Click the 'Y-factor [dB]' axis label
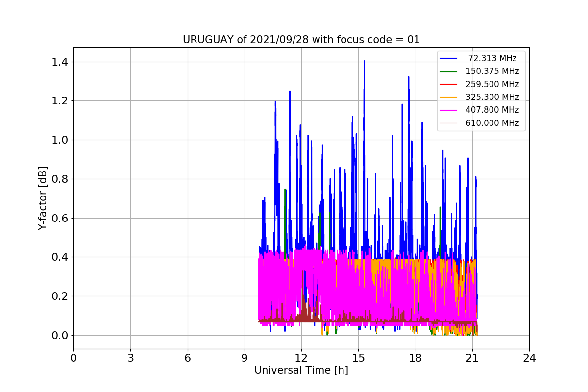The image size is (588, 392). tap(43, 198)
